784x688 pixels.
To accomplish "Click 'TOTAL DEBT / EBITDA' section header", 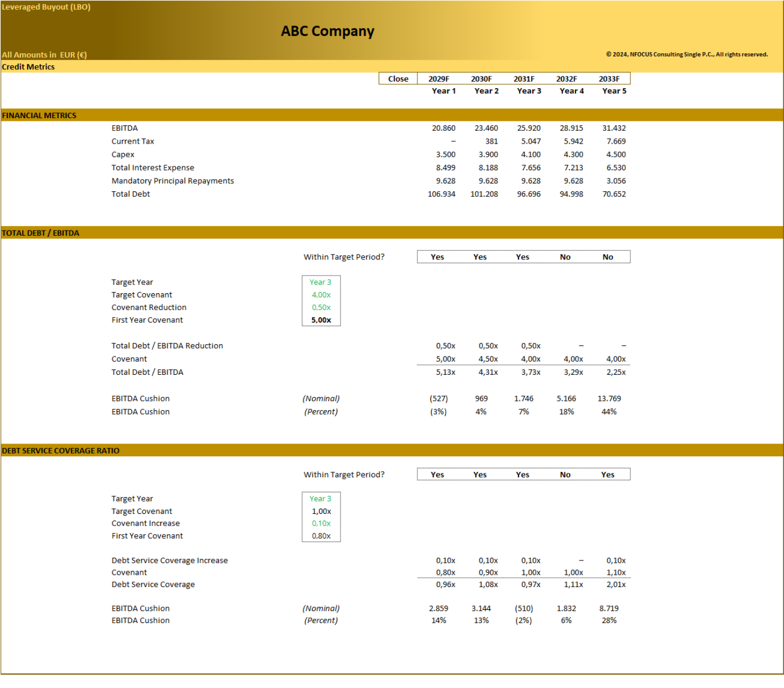I will tap(40, 233).
